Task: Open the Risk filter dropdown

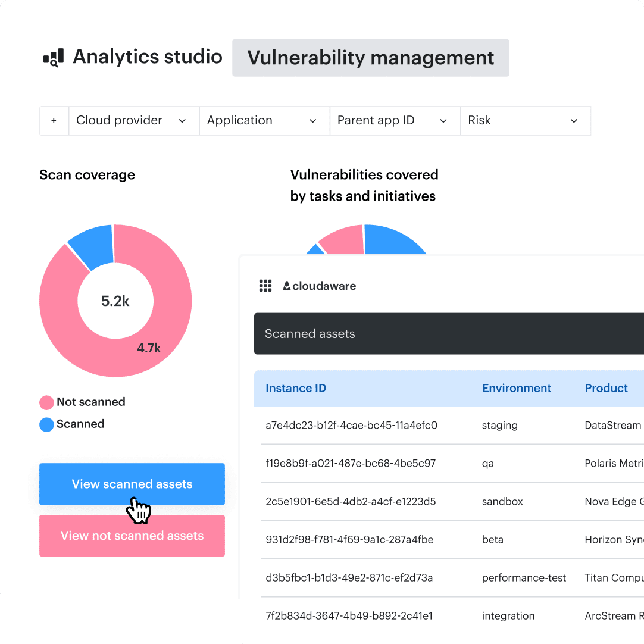Action: 526,121
